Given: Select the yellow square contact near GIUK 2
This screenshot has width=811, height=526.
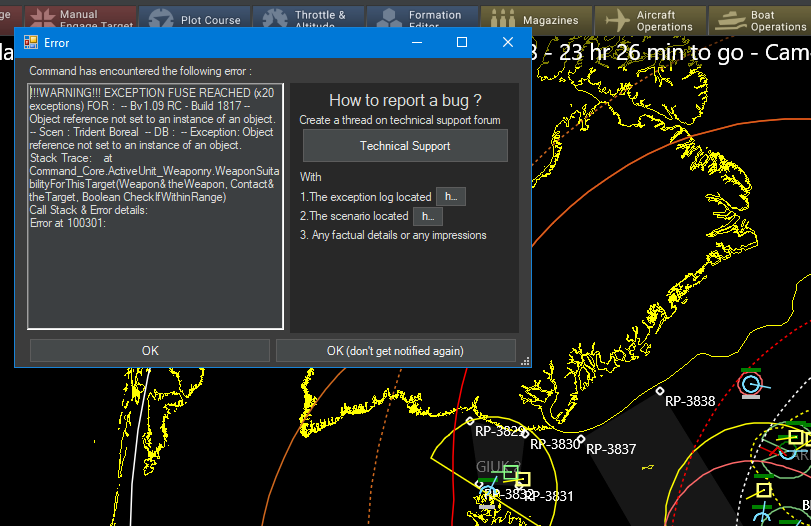Looking at the screenshot, I should click(522, 479).
